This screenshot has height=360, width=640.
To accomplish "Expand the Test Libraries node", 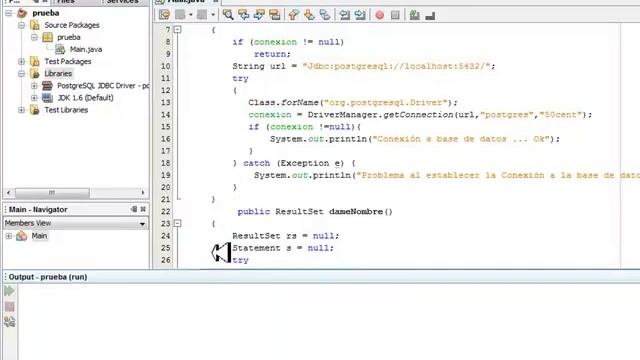I will (x=21, y=110).
